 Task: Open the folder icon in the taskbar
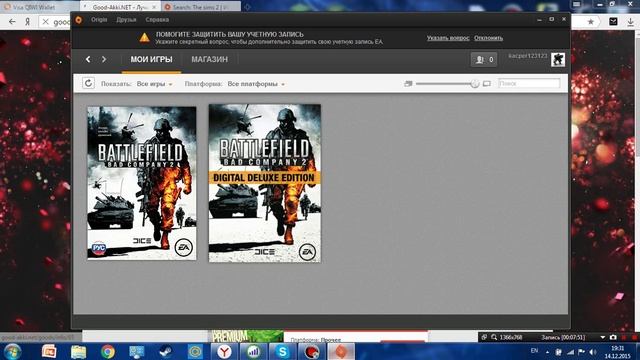[78, 352]
